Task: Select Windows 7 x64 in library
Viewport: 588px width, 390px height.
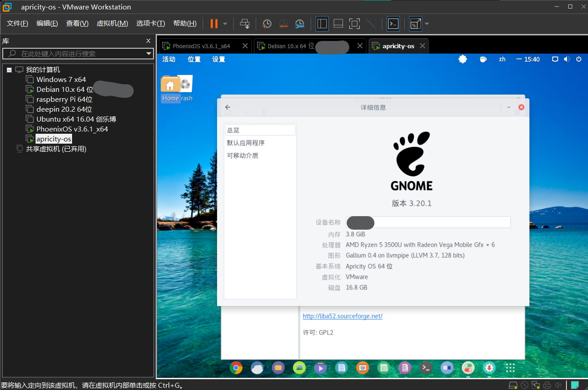Action: (x=61, y=80)
